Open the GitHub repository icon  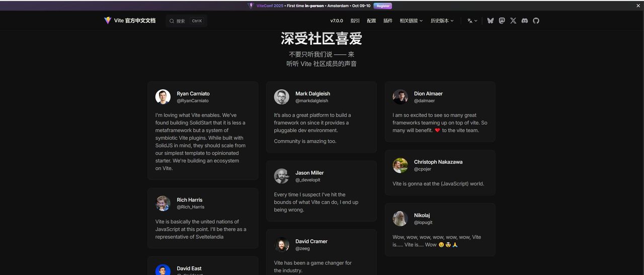(536, 21)
